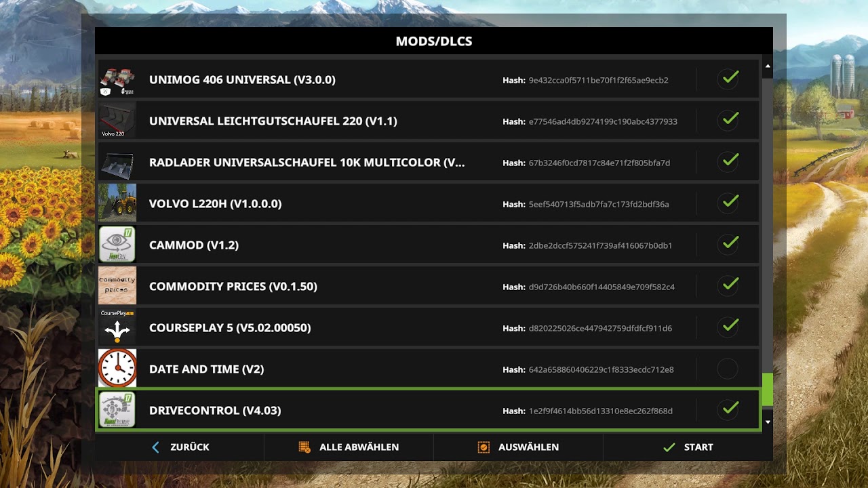Click the select icon beside Auswählen

[484, 447]
